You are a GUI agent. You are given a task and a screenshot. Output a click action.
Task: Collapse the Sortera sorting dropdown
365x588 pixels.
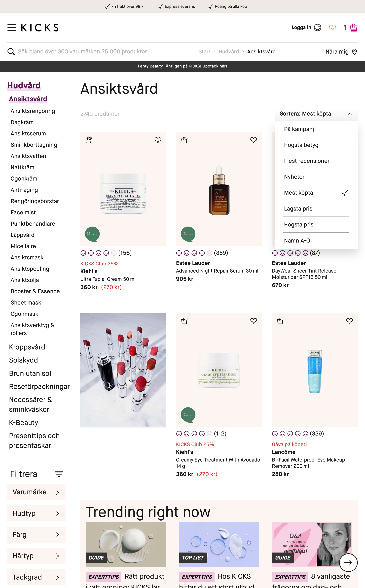350,114
